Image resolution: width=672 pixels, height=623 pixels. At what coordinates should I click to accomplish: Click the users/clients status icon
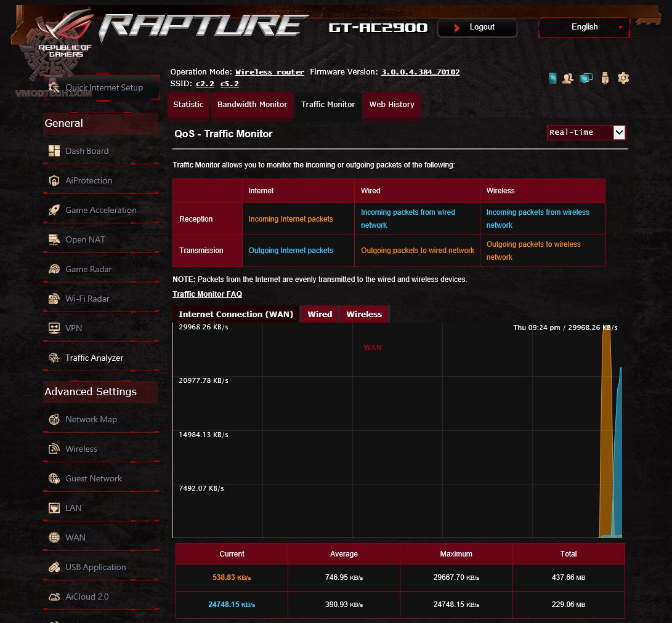pyautogui.click(x=568, y=78)
